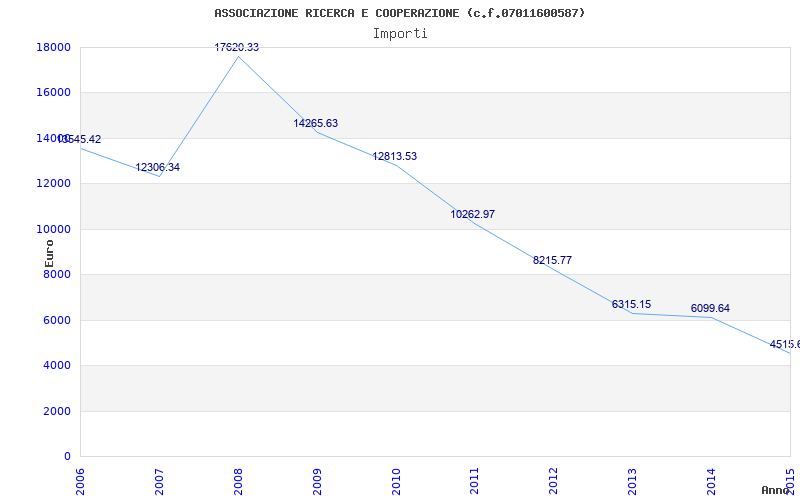Click the Importi chart subtitle
This screenshot has width=800, height=500.
pos(400,34)
